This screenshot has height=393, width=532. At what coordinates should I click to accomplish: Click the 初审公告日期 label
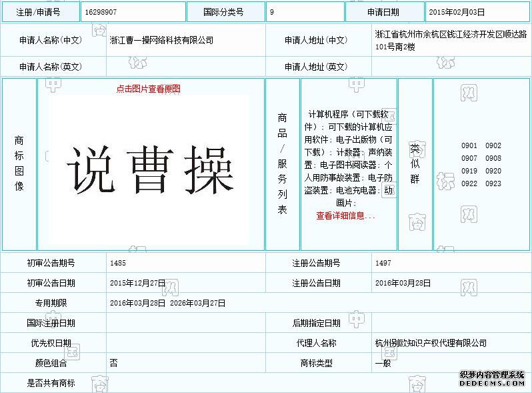pos(51,283)
